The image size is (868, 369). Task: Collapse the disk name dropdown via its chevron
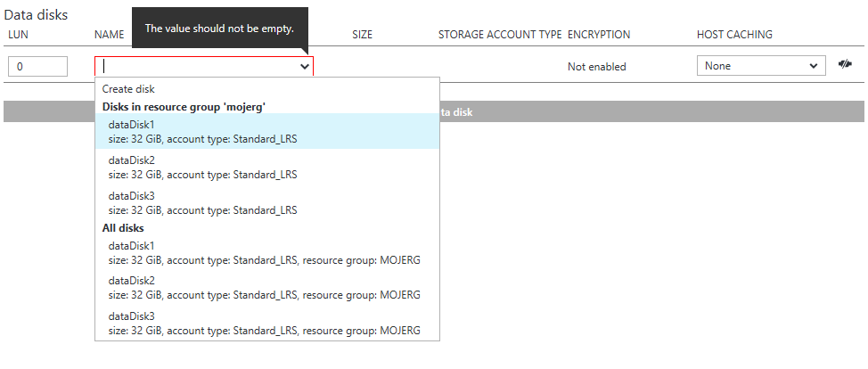[305, 66]
